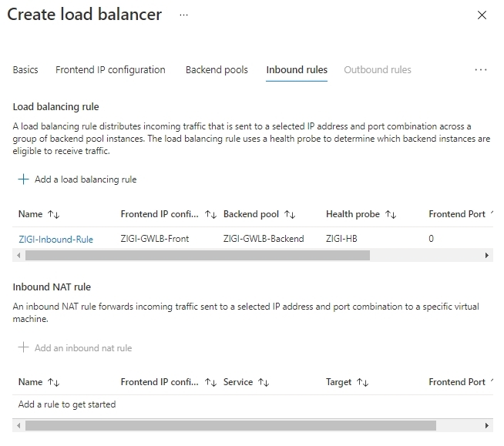
Task: Click the plus icon for load balancing rule
Action: tap(23, 179)
